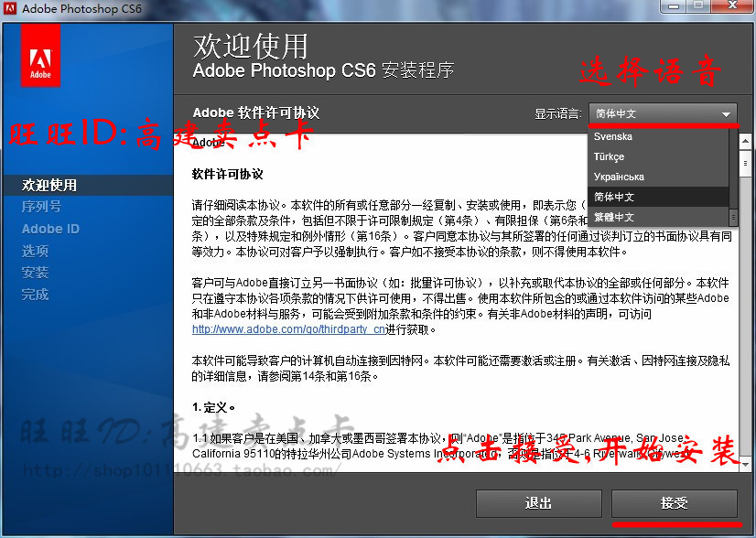756x538 pixels.
Task: Pick 繁體中文 from the language list
Action: click(658, 217)
